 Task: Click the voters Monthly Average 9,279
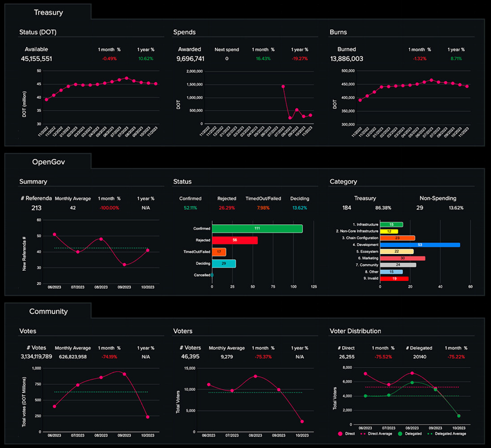(227, 357)
